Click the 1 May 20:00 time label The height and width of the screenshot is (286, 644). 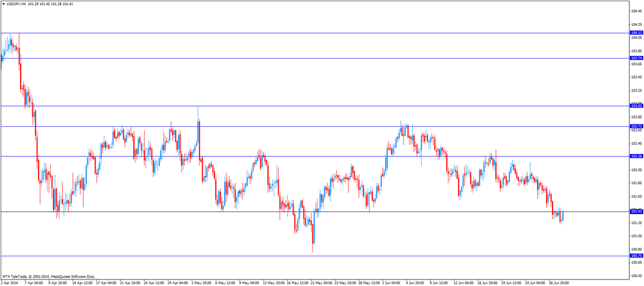pyautogui.click(x=201, y=283)
